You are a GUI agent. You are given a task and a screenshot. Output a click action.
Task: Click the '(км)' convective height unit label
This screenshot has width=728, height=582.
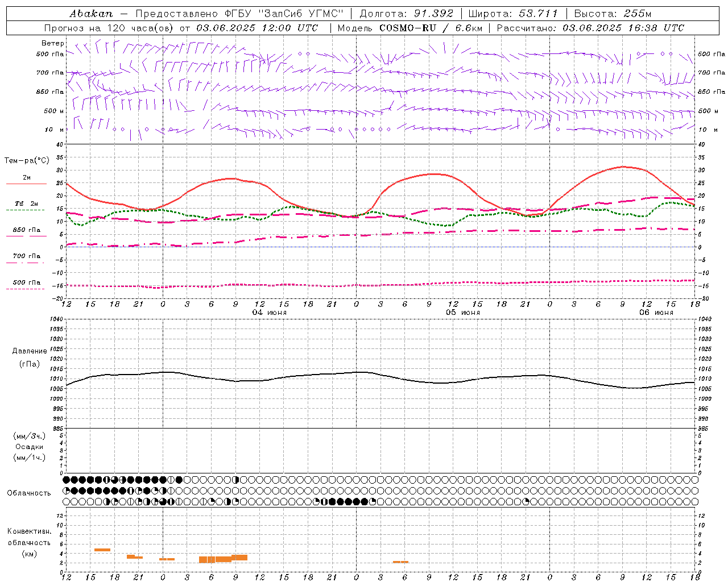pos(29,554)
